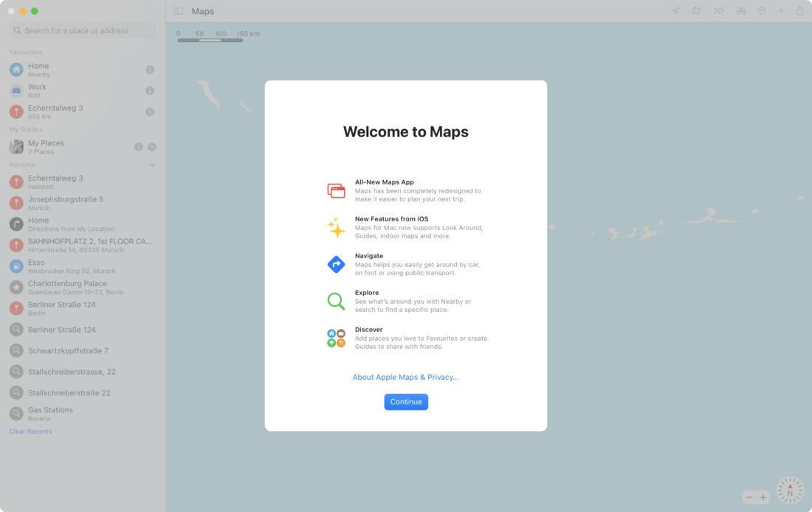Screen dimensions: 812x512
Task: Select the Stallschreiberstraße 22 recent search
Action: [83, 393]
